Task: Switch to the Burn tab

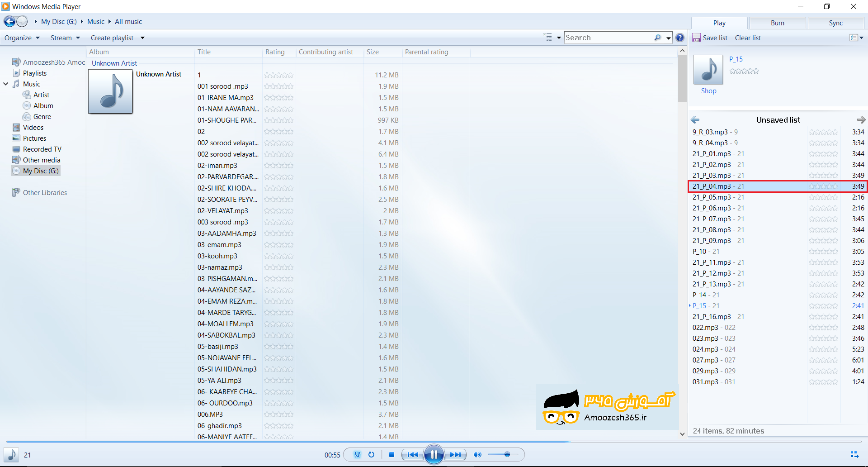Action: pyautogui.click(x=778, y=23)
